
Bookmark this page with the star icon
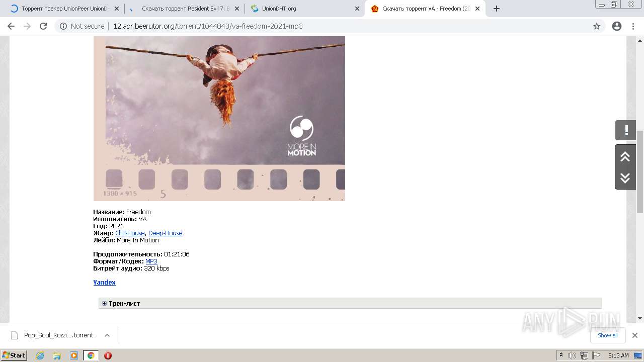point(597,26)
